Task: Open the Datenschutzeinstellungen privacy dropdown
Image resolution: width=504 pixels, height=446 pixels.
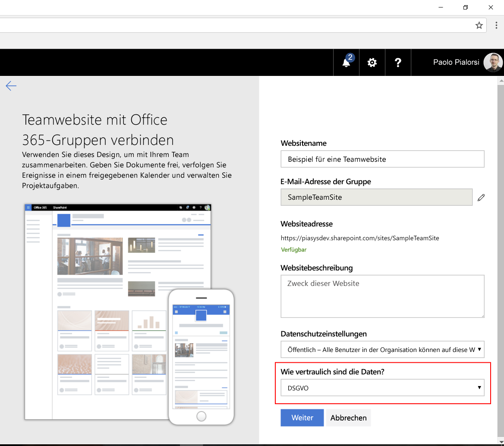Action: pyautogui.click(x=382, y=349)
